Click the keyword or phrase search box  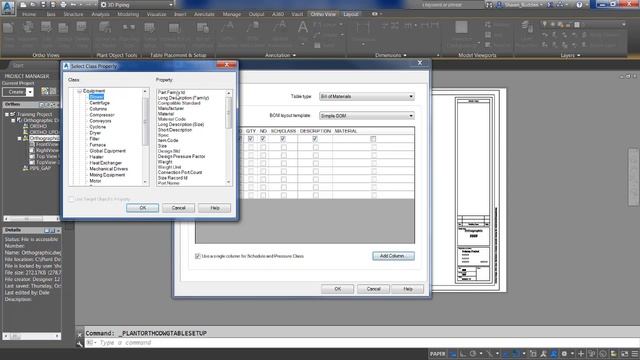[x=447, y=5]
